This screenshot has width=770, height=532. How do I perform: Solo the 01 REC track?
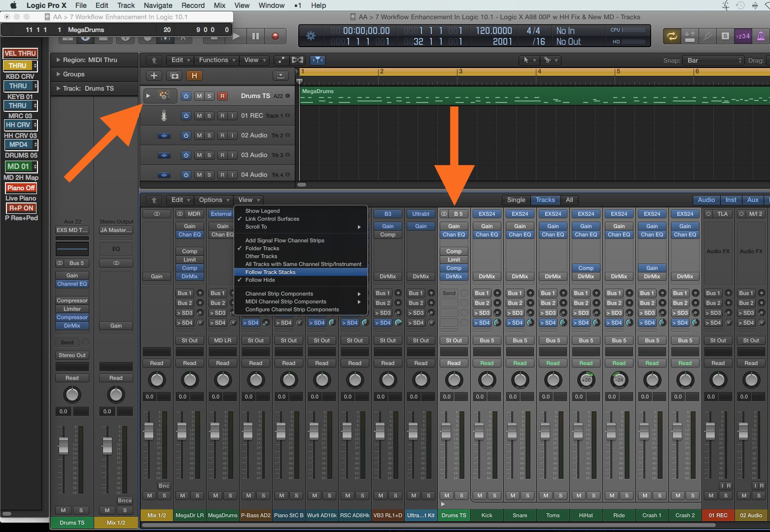click(209, 116)
